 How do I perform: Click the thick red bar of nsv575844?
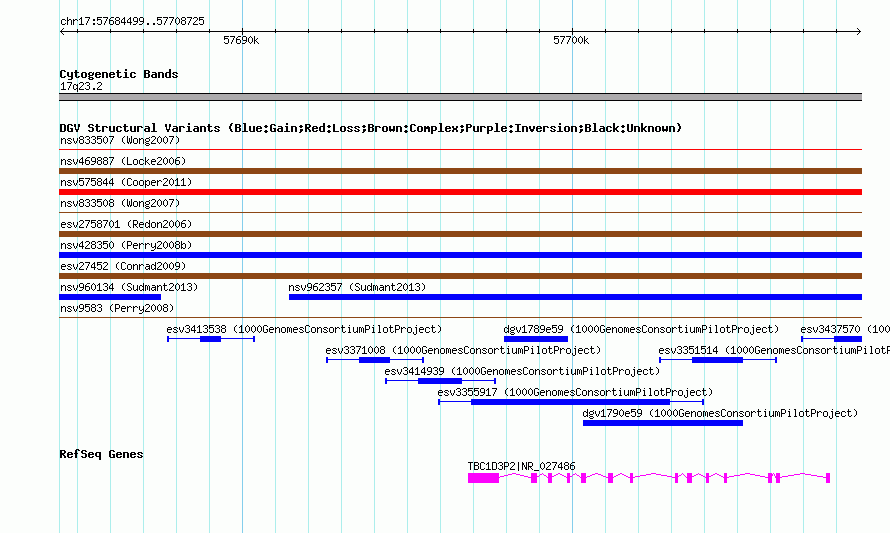pyautogui.click(x=460, y=192)
